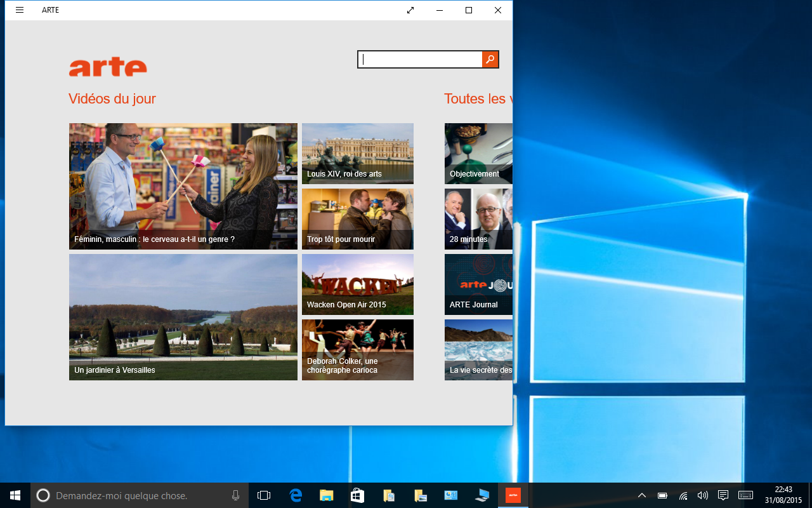Open the hamburger menu in ARTE
The width and height of the screenshot is (812, 508).
point(20,10)
